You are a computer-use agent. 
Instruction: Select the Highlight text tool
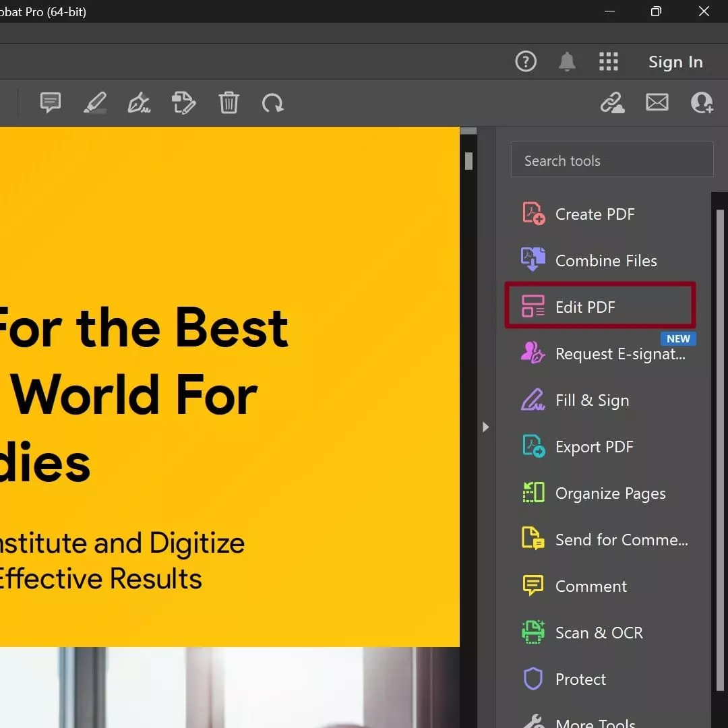coord(95,102)
